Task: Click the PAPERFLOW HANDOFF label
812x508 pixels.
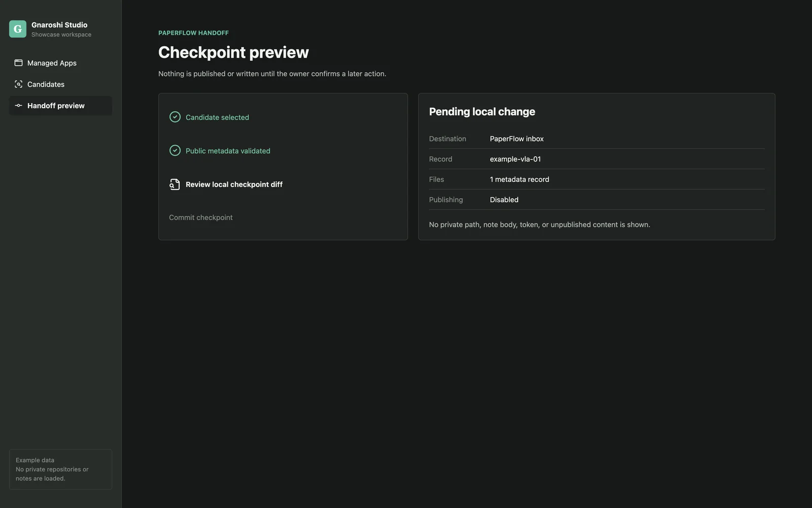Action: point(193,33)
